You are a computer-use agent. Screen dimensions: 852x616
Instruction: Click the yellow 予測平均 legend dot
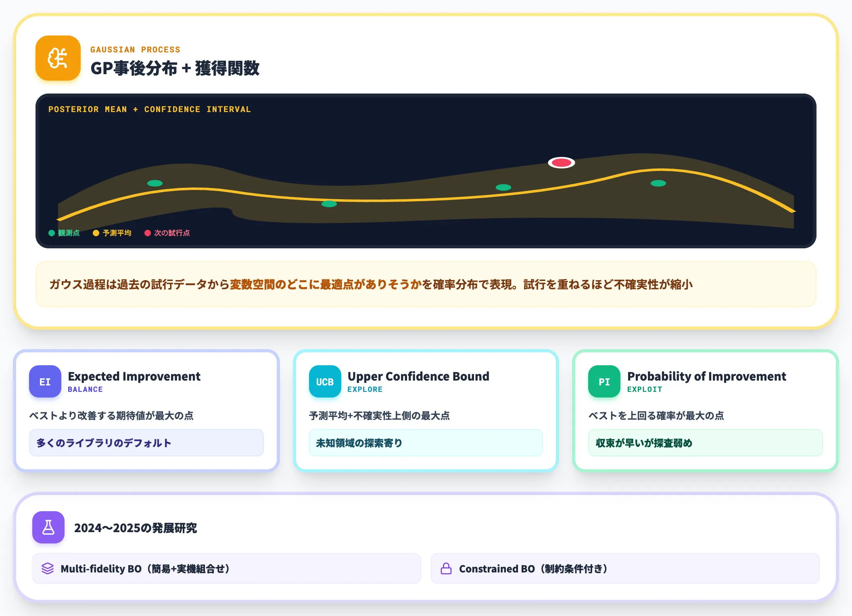pos(96,233)
